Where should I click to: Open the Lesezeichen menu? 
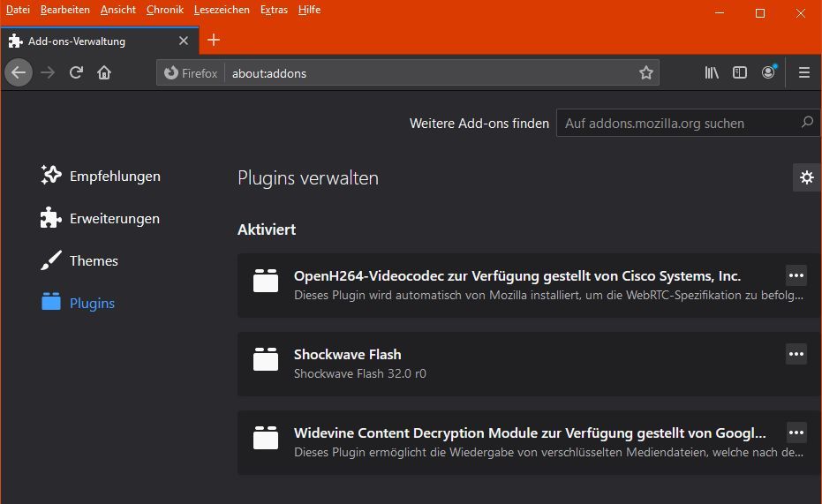[222, 10]
